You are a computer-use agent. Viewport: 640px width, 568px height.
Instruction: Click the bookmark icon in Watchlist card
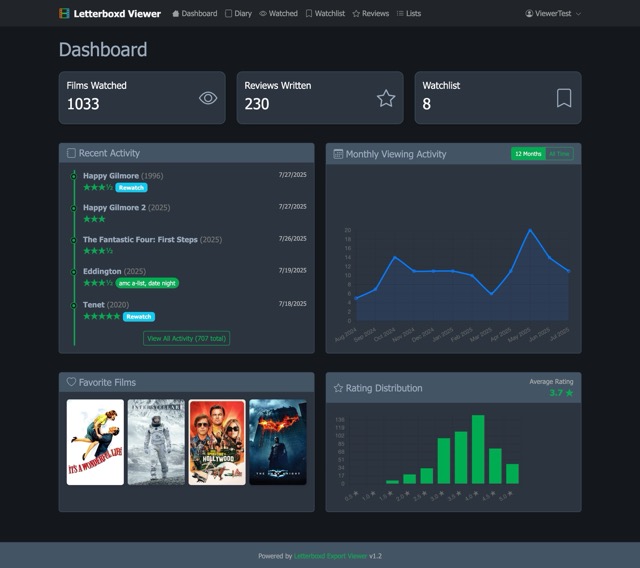pos(564,98)
